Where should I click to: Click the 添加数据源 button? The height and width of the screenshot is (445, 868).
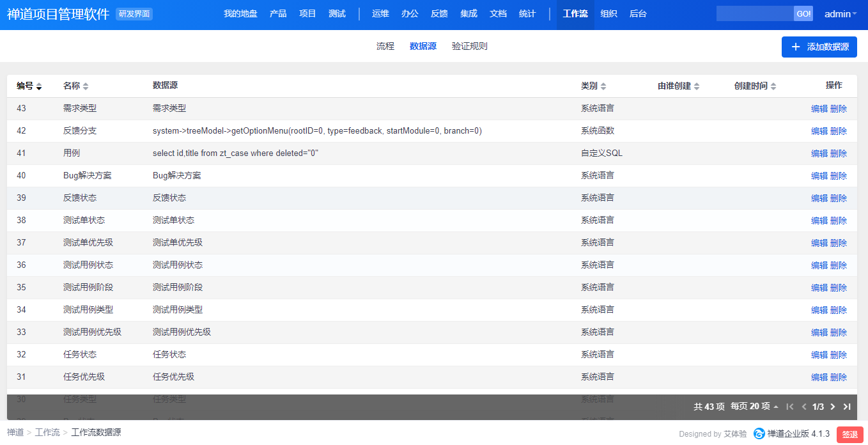pos(819,47)
